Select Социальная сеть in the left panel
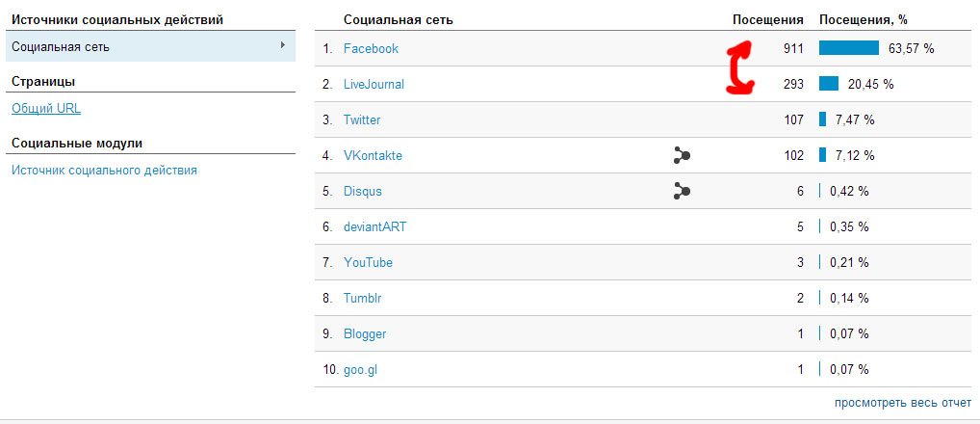Image resolution: width=980 pixels, height=424 pixels. [150, 47]
